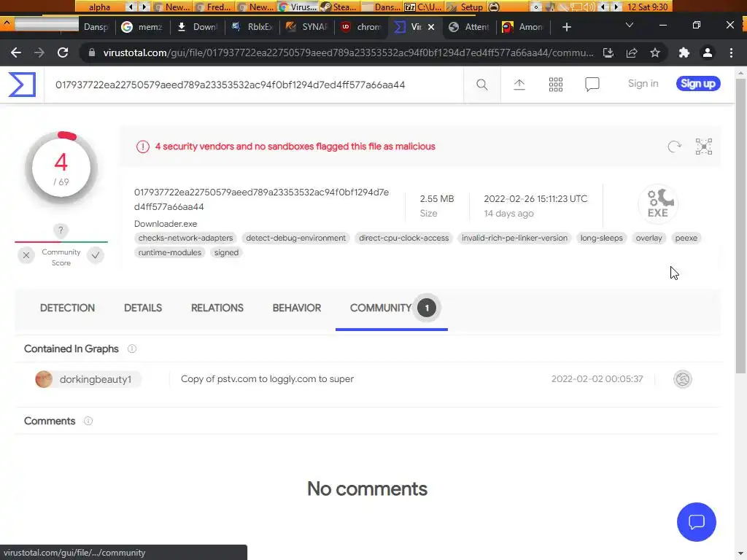Switch to the DETAILS tab
Viewport: 747px width, 560px height.
tap(143, 308)
